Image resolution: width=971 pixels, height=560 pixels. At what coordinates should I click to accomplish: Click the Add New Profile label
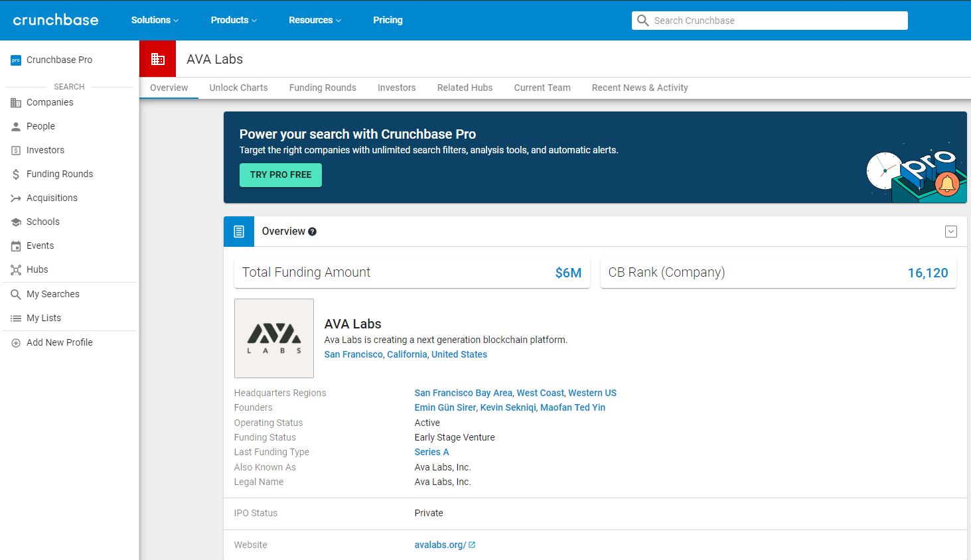(60, 342)
